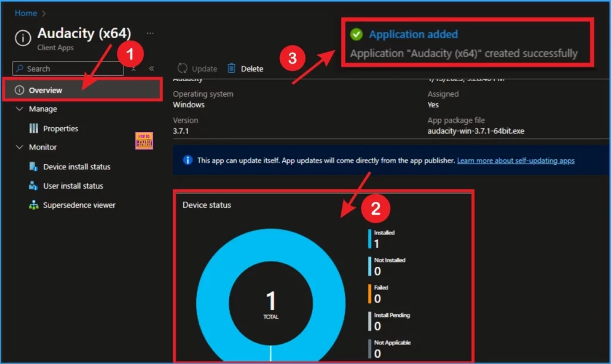The height and width of the screenshot is (364, 611).
Task: Collapse the Monitor section chevron
Action: pyautogui.click(x=19, y=147)
